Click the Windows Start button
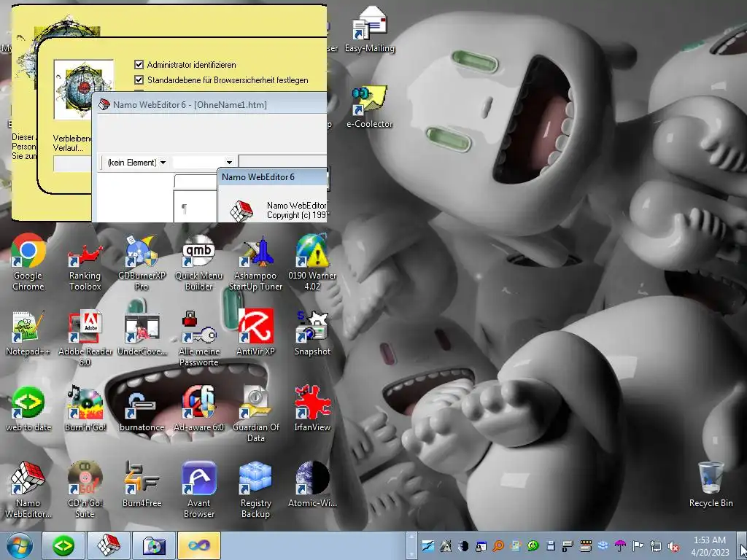 pos(19,545)
